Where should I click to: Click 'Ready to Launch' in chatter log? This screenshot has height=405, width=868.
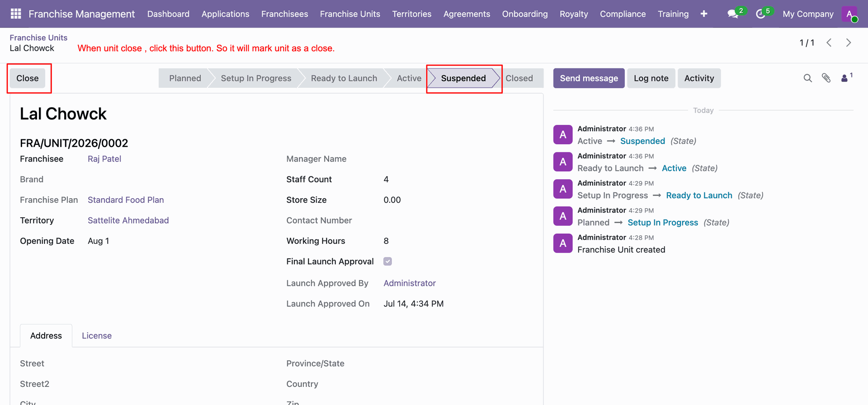699,195
